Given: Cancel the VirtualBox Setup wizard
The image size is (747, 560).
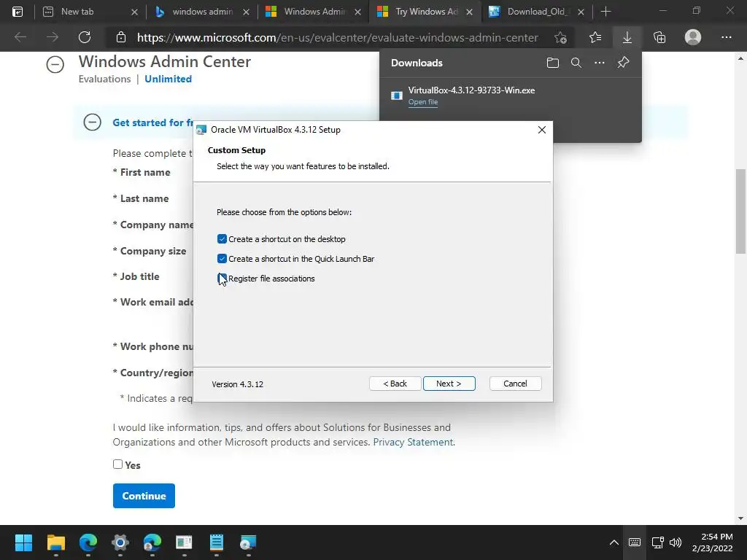Looking at the screenshot, I should pyautogui.click(x=515, y=384).
